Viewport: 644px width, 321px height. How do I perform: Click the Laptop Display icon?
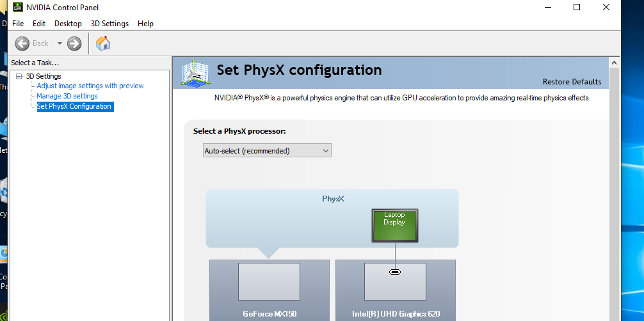click(395, 225)
